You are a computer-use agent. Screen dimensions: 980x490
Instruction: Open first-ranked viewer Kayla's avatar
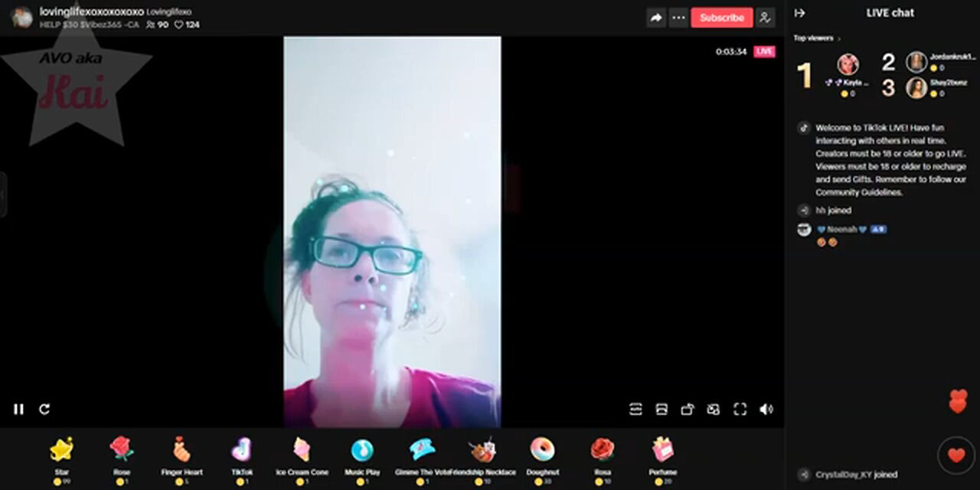tap(848, 64)
